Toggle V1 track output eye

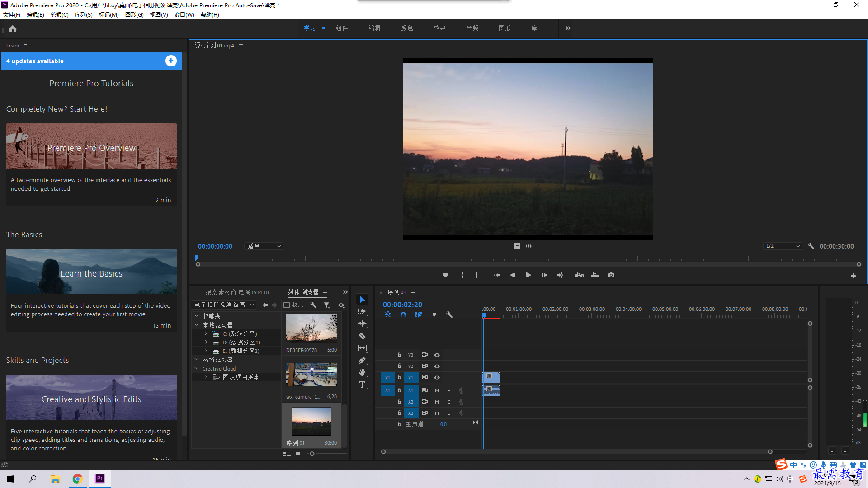(x=437, y=378)
